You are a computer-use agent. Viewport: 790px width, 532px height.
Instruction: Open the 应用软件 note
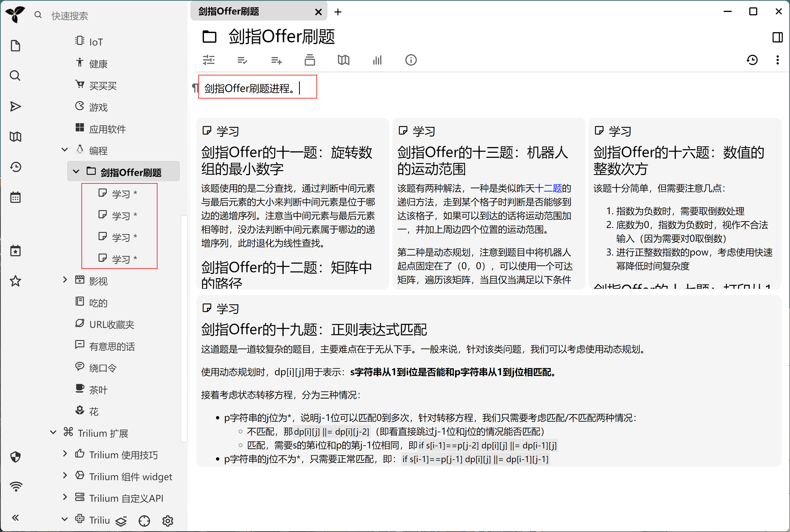(x=107, y=129)
